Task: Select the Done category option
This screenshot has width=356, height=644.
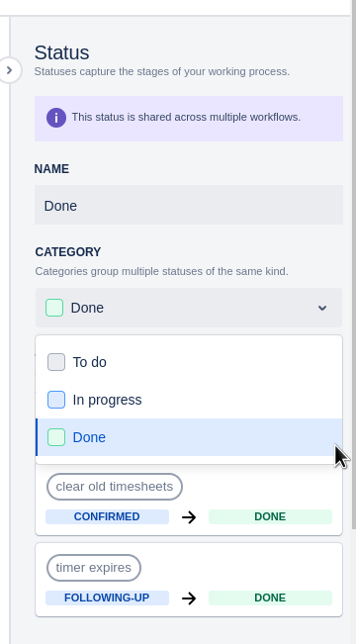Action: coord(189,437)
